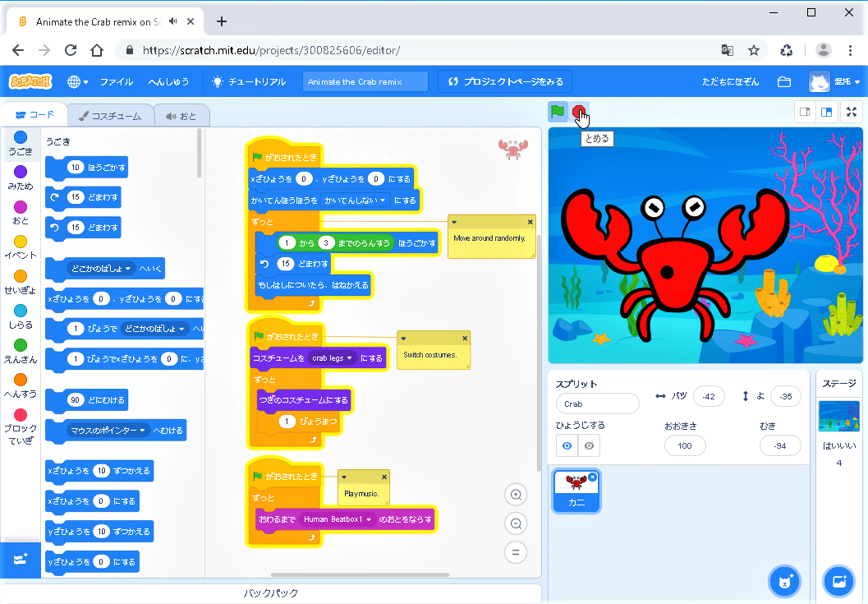Close the Play music comment
868x604 pixels.
coord(384,477)
